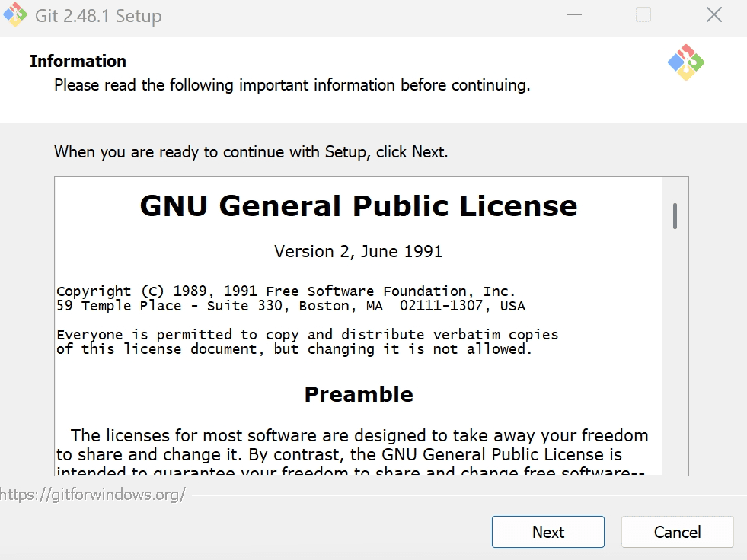Minimize the Git Setup window
Screen dimensions: 747x560
574,14
